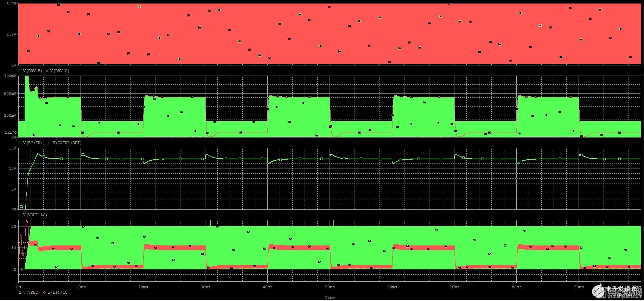Click the green square symbol before V(E7:IN+)
Viewport: 644px width, 301px height.
coord(20,143)
